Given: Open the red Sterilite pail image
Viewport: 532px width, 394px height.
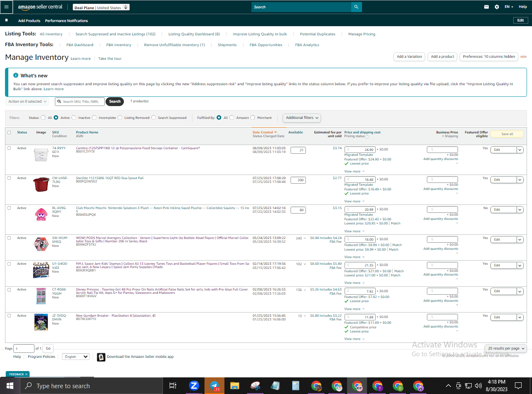Looking at the screenshot, I should 41,184.
